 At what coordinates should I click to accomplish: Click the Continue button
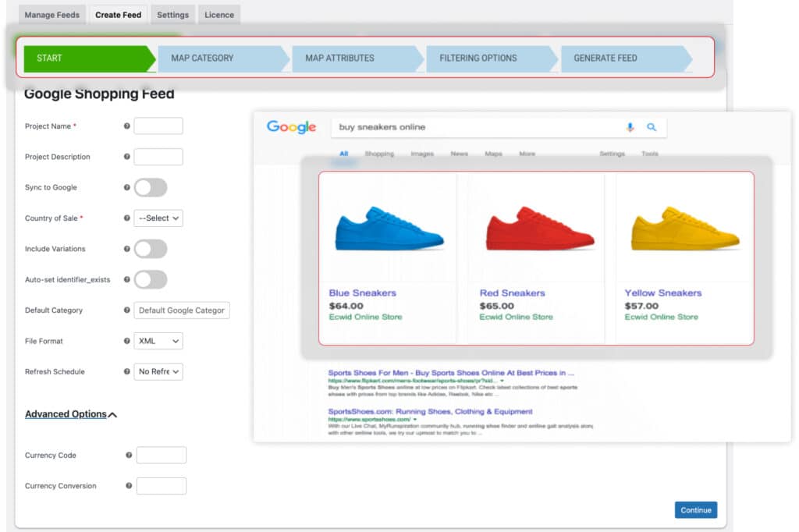tap(695, 509)
